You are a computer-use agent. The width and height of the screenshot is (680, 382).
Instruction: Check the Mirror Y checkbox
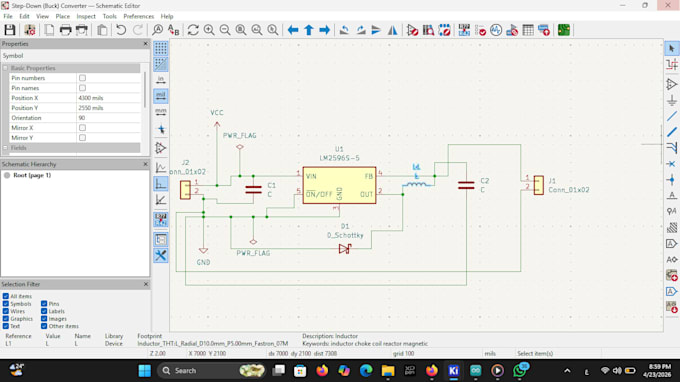pos(82,138)
